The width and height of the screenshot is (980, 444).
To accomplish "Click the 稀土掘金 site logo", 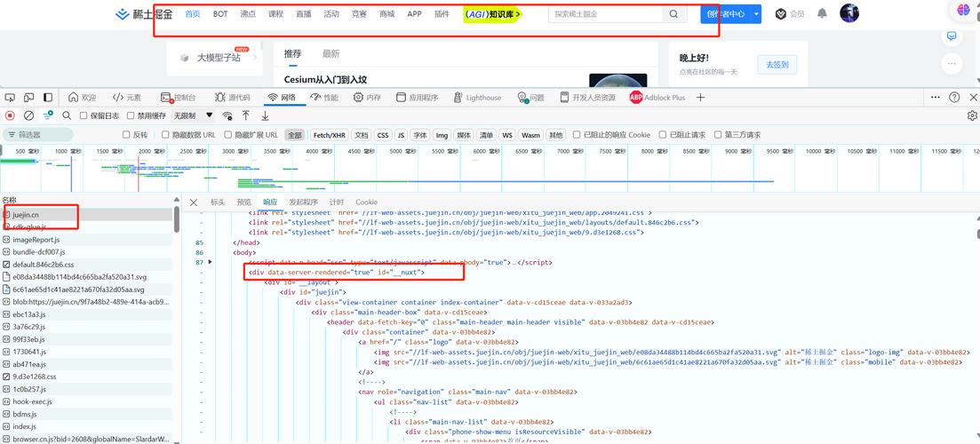I will point(144,13).
